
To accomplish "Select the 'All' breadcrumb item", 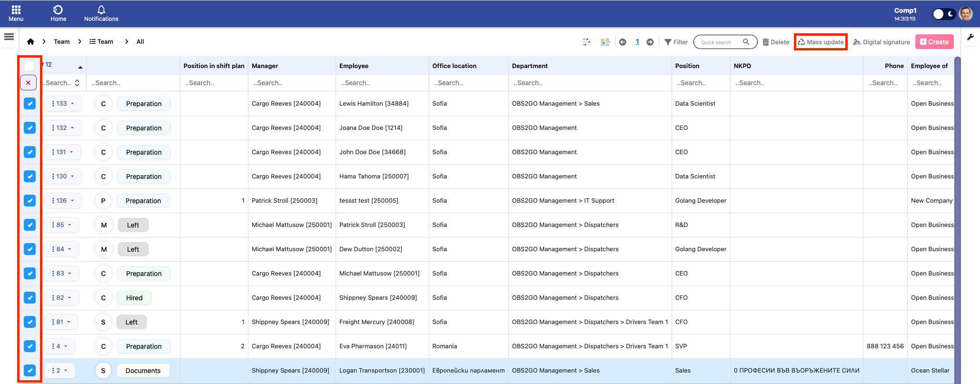I will coord(140,42).
